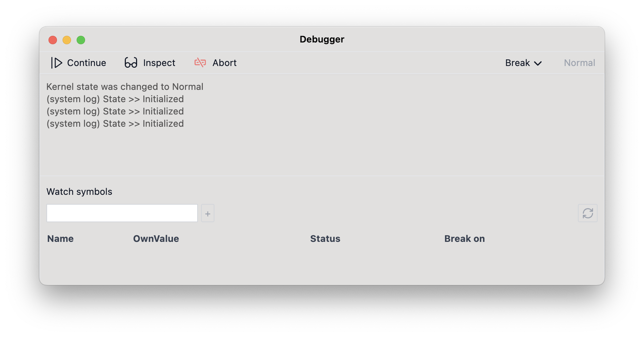Click the OwnValue column header
Viewport: 644px width, 337px height.
156,239
